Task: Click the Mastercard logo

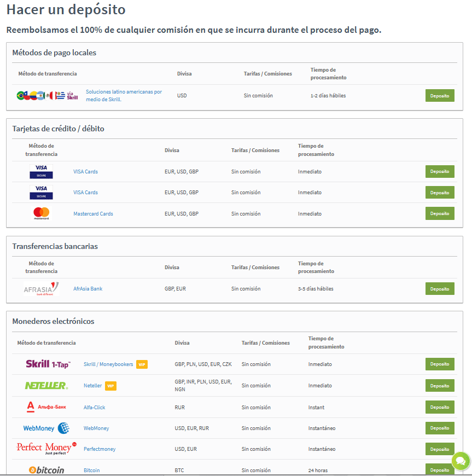Action: 41,213
